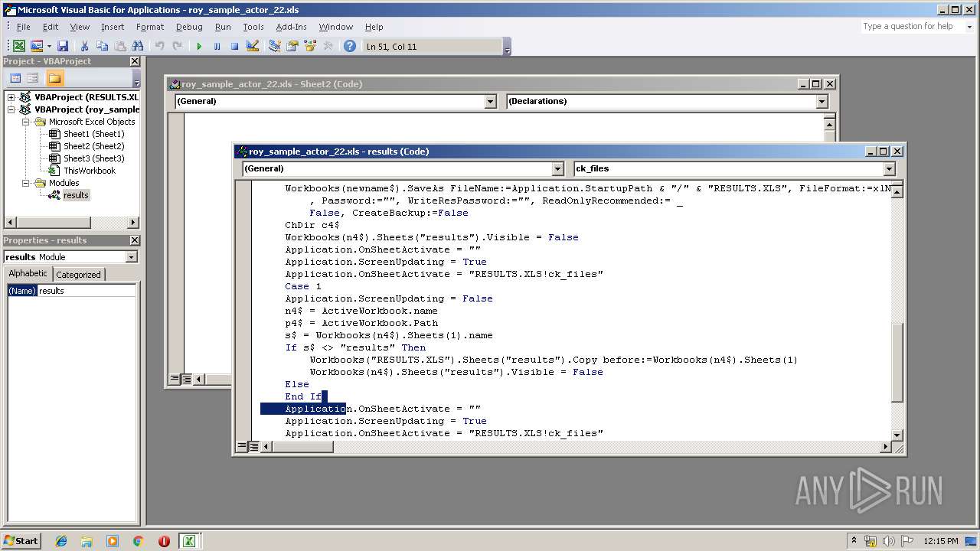Toggle Procedure View in results code window

242,446
